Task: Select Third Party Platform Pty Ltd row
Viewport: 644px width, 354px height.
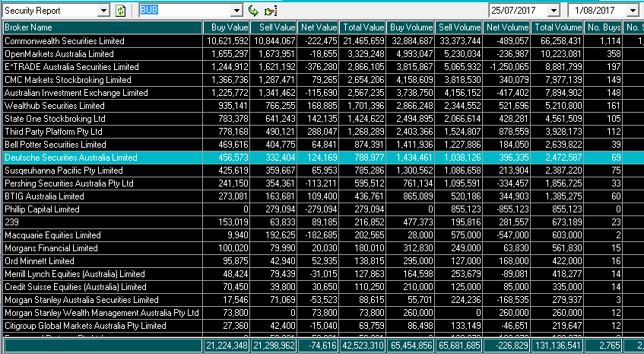Action: tap(322, 132)
